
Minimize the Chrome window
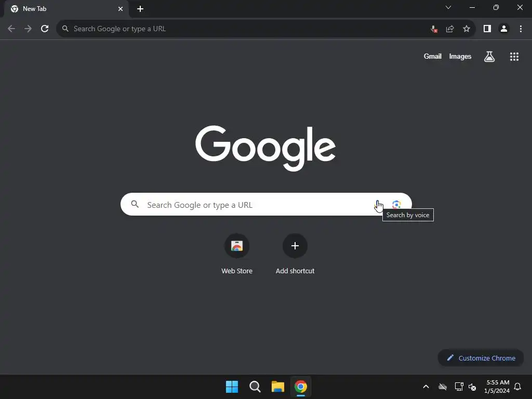tap(472, 7)
